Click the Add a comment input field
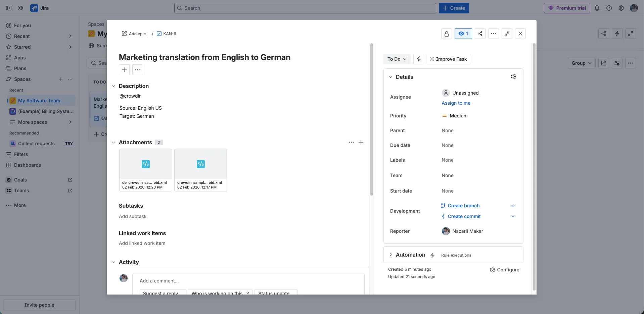Screen dimensions: 644x314 (x=248, y=281)
